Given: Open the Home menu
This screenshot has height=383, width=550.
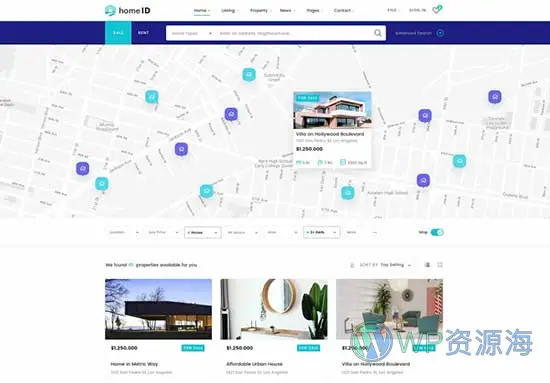Looking at the screenshot, I should (x=202, y=11).
